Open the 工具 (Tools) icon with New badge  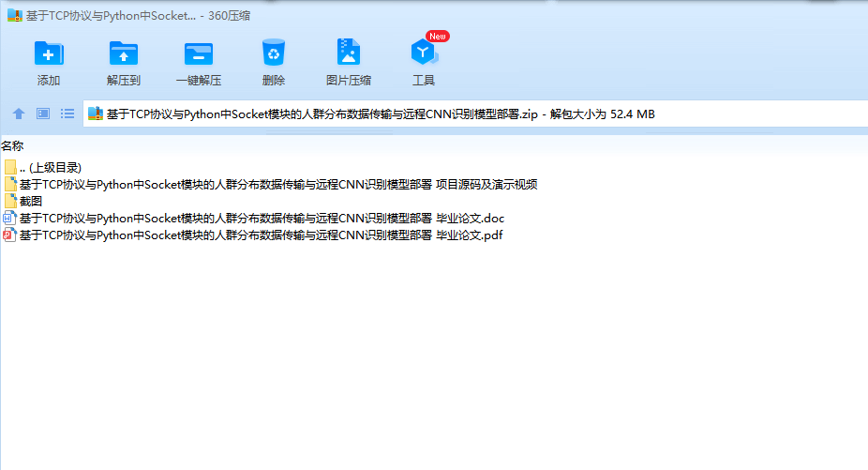[424, 53]
